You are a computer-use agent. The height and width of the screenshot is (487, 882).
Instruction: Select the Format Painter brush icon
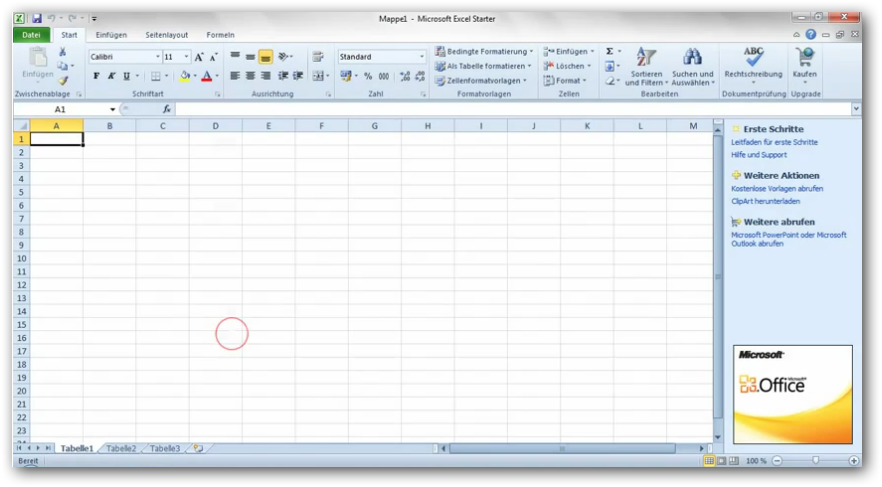click(x=63, y=80)
